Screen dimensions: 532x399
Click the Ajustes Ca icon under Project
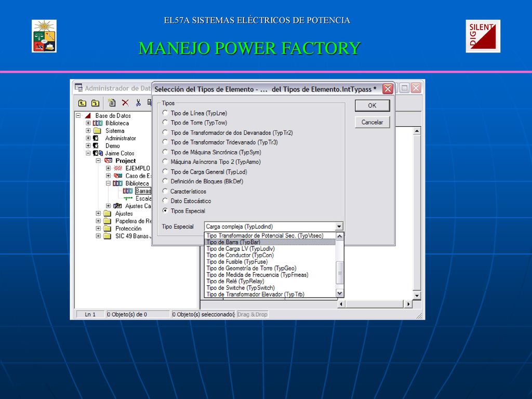point(118,206)
